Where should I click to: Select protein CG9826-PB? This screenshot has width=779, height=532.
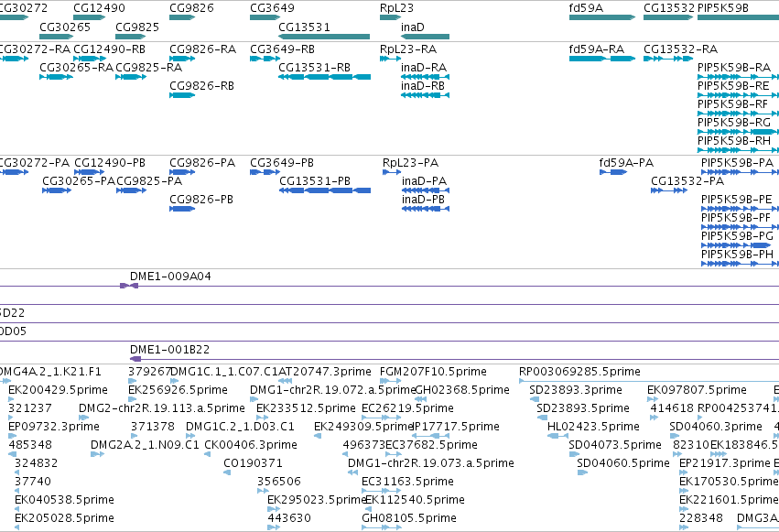(182, 209)
